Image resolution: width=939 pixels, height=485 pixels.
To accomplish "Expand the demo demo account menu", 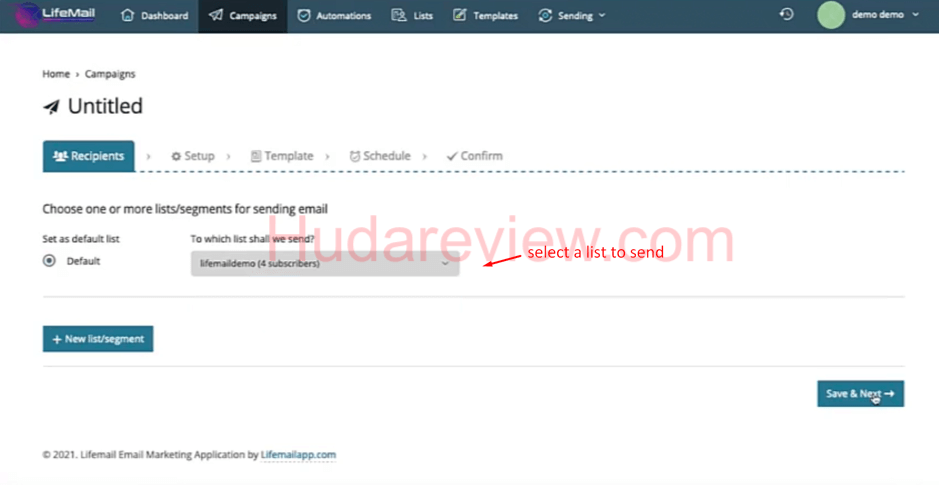I will pyautogui.click(x=884, y=16).
